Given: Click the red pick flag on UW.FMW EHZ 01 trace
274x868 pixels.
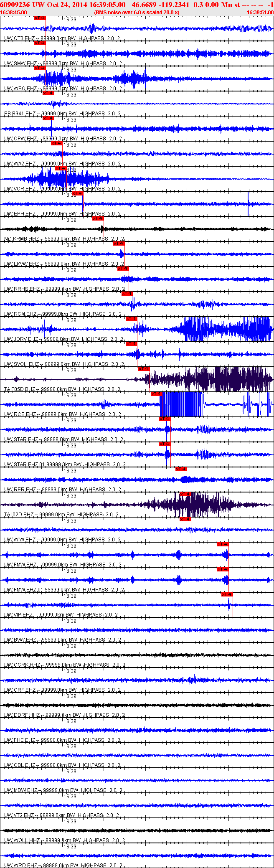Looking at the screenshot, I should [x=223, y=569].
